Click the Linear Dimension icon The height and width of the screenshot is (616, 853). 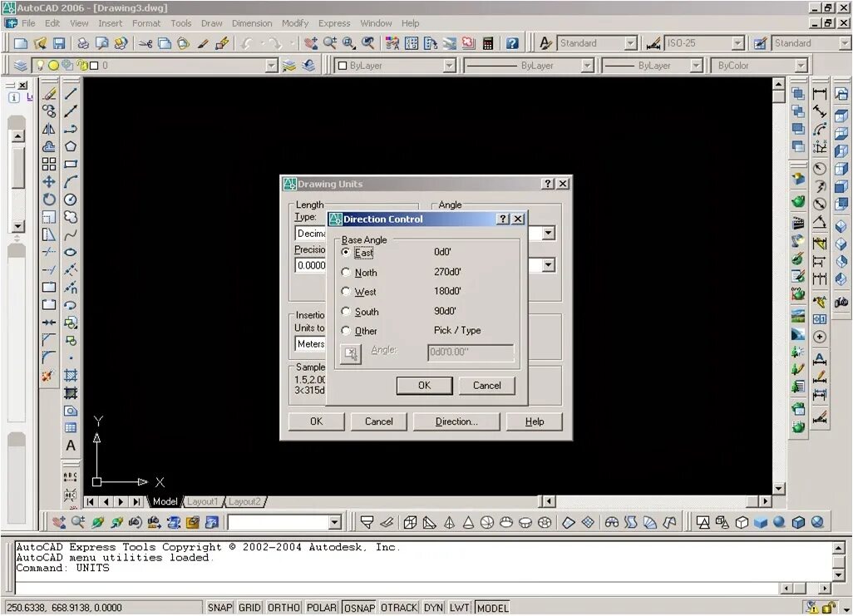(x=820, y=94)
